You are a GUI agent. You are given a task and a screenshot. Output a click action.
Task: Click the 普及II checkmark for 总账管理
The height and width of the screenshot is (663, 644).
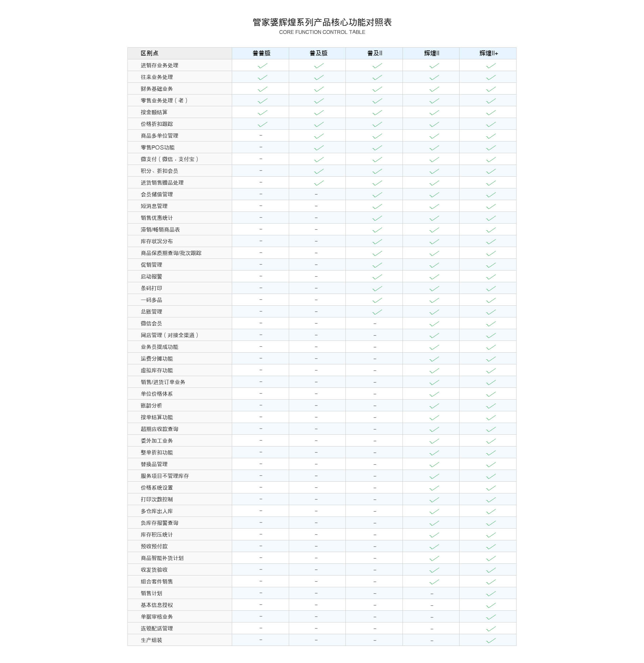[x=377, y=312]
